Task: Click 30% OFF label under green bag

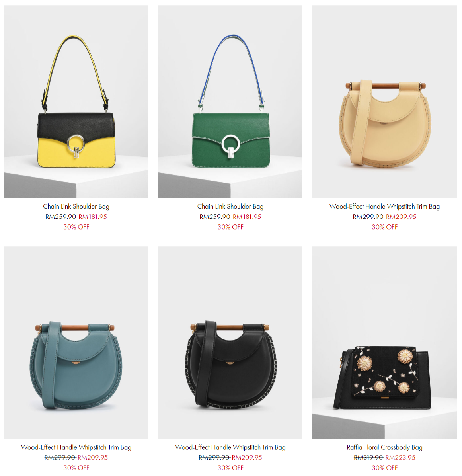Action: pyautogui.click(x=230, y=227)
